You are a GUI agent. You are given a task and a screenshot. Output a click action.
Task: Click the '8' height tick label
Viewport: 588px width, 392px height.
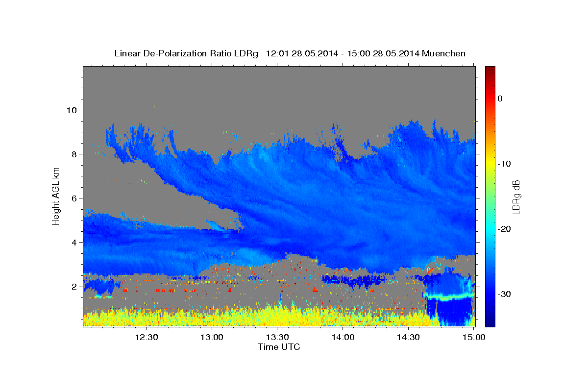(x=74, y=154)
